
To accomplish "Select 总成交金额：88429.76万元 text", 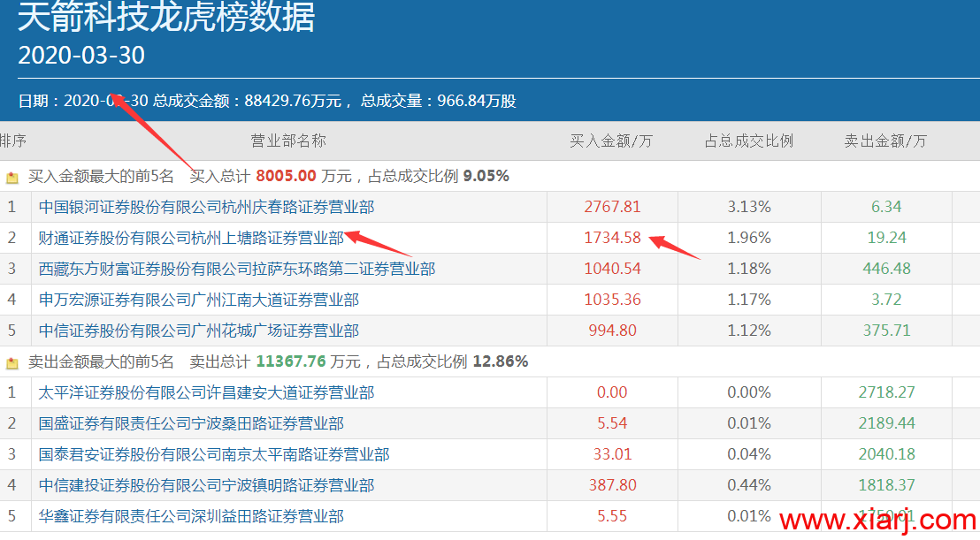I will pos(248,101).
